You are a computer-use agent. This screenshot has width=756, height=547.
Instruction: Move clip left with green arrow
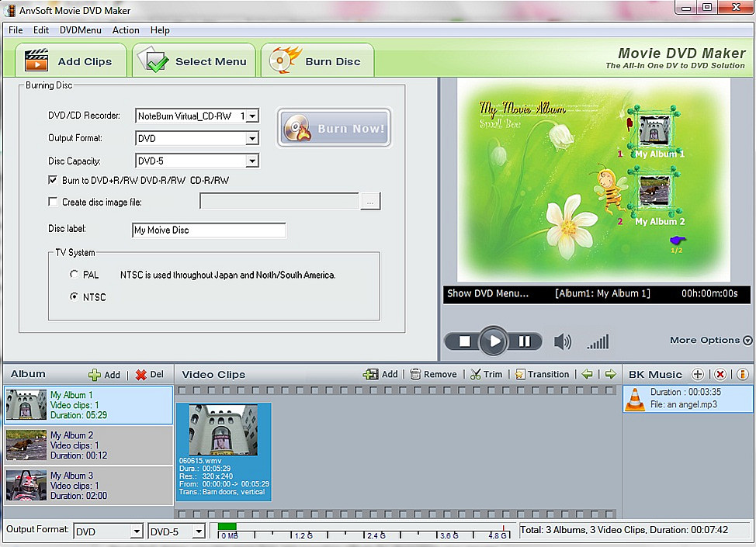[x=587, y=374]
